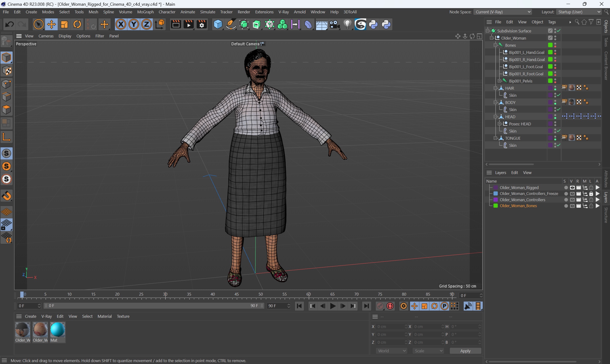610x364 pixels.
Task: Switch to Texture mode icon
Action: (6, 71)
